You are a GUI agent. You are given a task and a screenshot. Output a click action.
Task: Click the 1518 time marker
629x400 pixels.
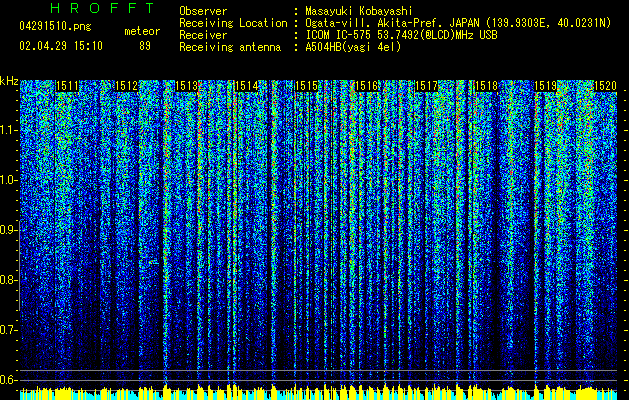pos(486,86)
